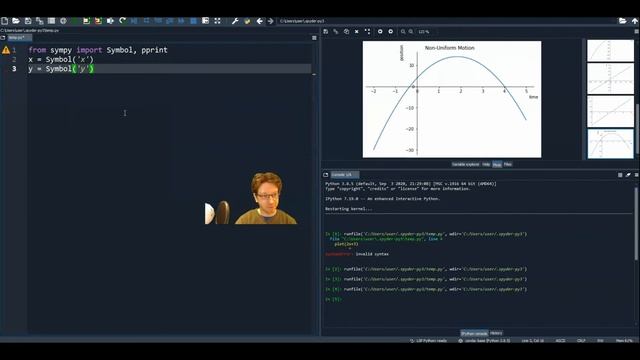
Task: Switch to the Plots tab
Action: [x=497, y=164]
